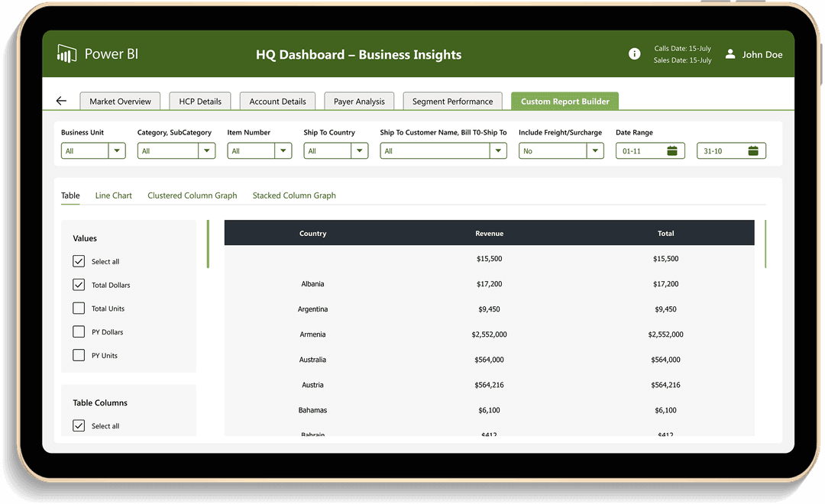
Task: Click the John Doe user profile icon
Action: [x=730, y=54]
